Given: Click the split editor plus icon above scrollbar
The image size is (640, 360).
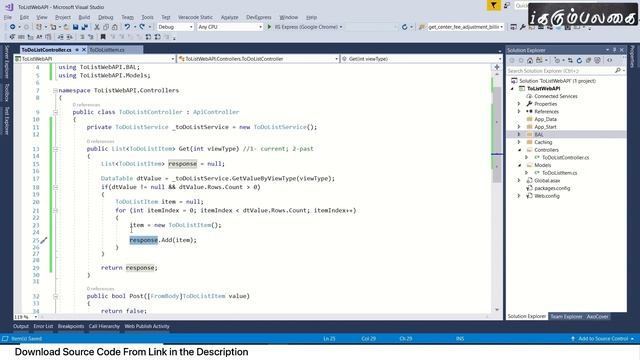Looking at the screenshot, I should (x=497, y=67).
